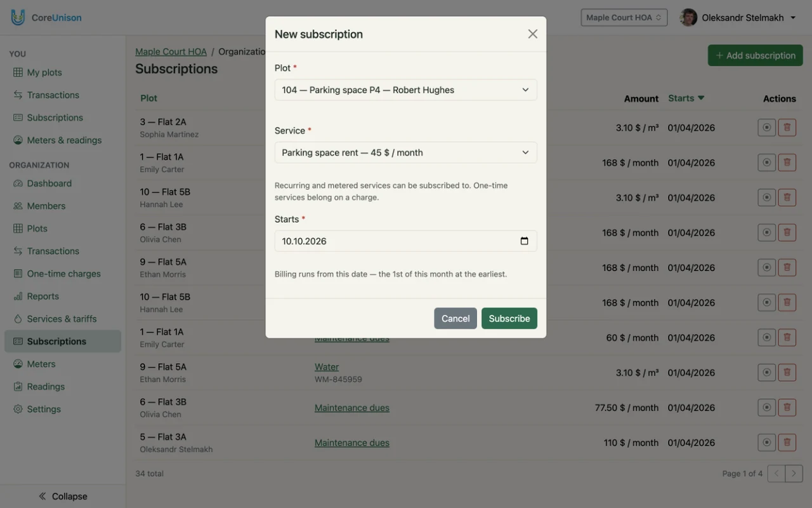Sort the table by Starts column
The image size is (812, 508).
tap(686, 98)
